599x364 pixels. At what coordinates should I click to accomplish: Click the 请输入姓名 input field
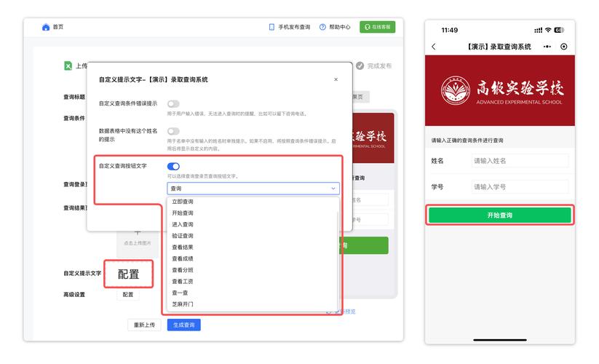(x=520, y=161)
